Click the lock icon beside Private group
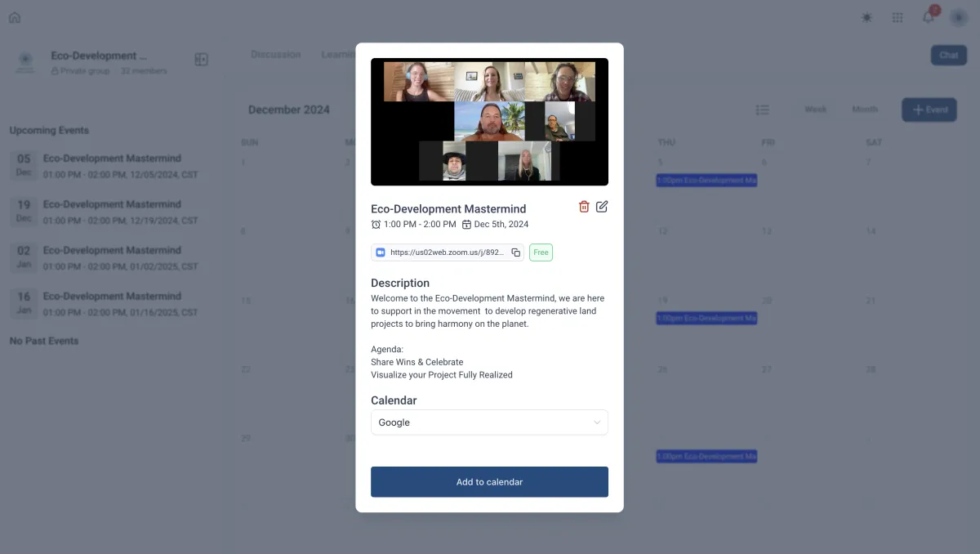 click(55, 71)
